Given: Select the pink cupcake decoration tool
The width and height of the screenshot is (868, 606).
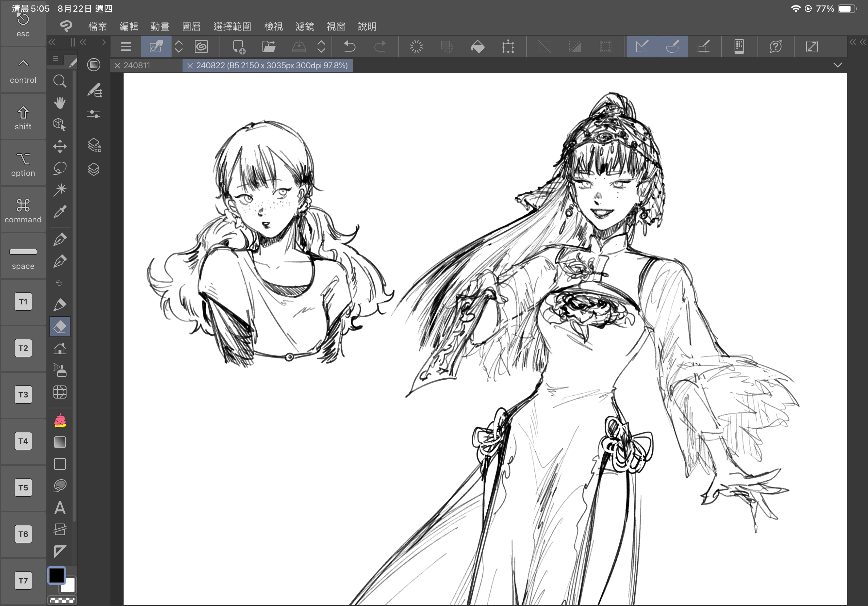Looking at the screenshot, I should click(x=60, y=420).
